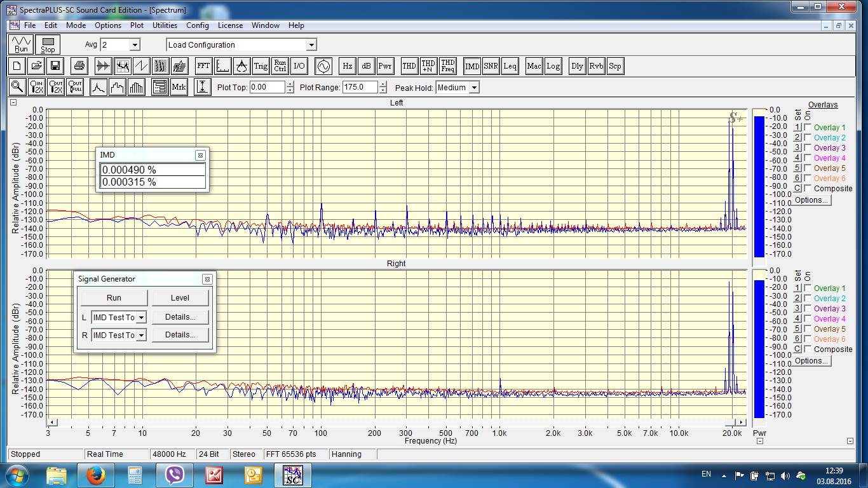Click Level button in Signal Generator
This screenshot has height=488, width=868.
coord(180,298)
